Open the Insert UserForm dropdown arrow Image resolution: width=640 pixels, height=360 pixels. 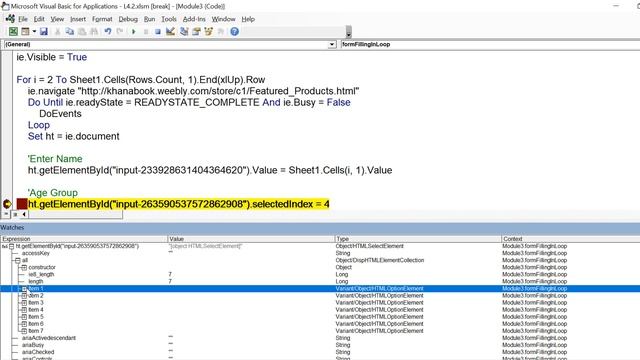[x=34, y=31]
